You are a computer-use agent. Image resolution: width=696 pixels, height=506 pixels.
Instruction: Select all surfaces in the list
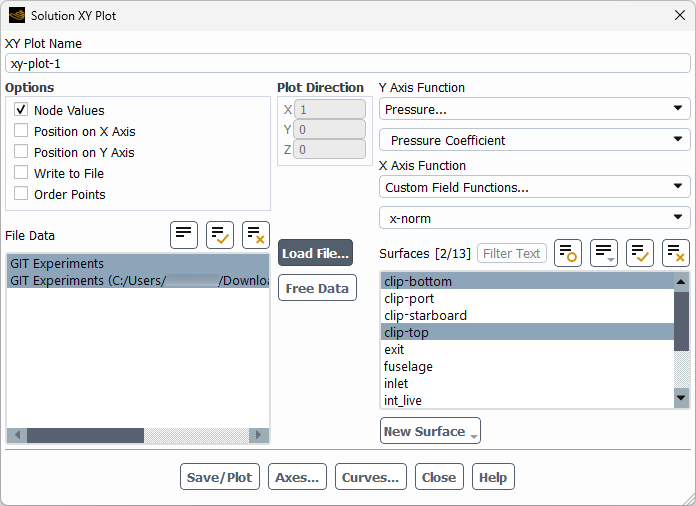pyautogui.click(x=640, y=253)
